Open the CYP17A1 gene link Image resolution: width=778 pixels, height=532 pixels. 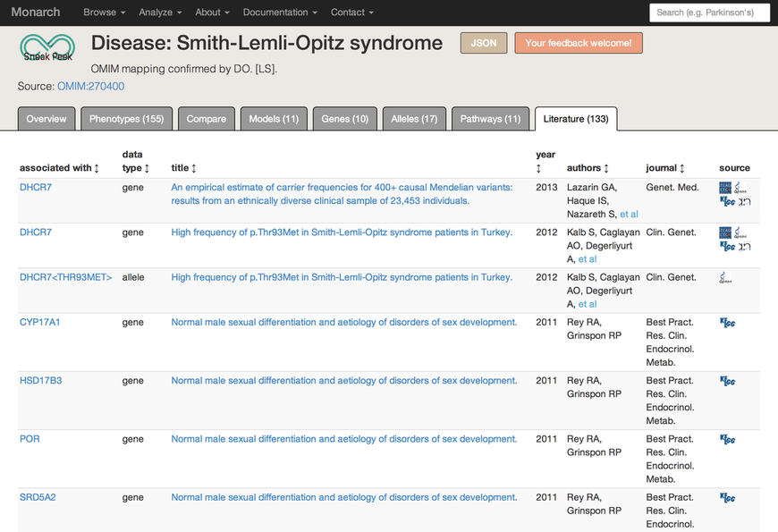(39, 322)
